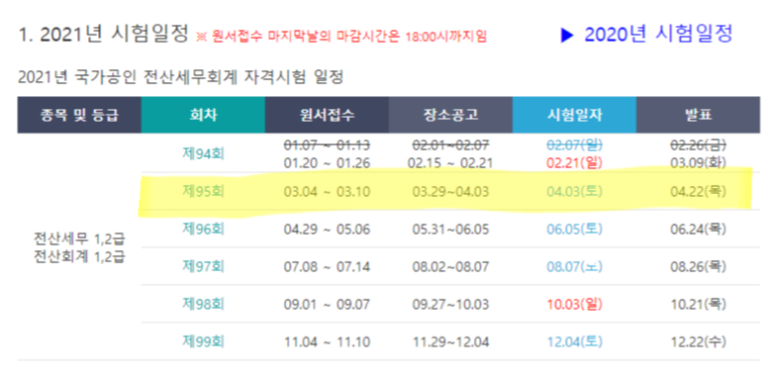
Task: Select the 03.04 ~ 03.10 application period
Action: tap(327, 191)
